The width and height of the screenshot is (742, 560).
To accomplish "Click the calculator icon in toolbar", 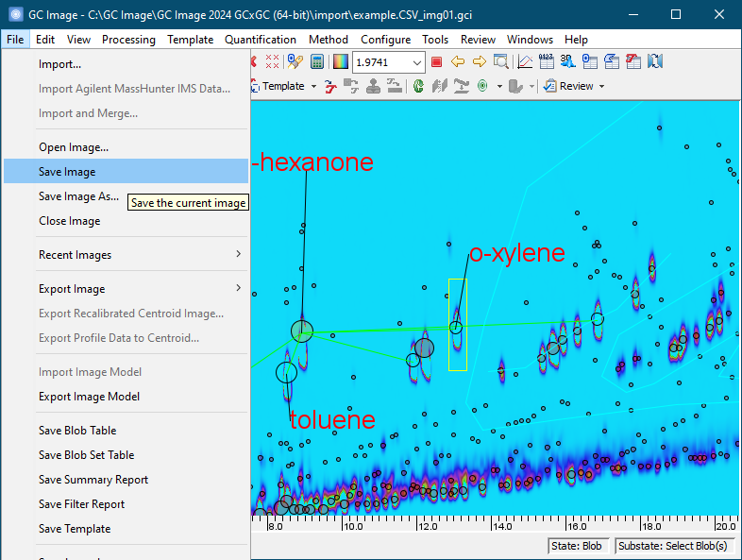I will coord(317,62).
